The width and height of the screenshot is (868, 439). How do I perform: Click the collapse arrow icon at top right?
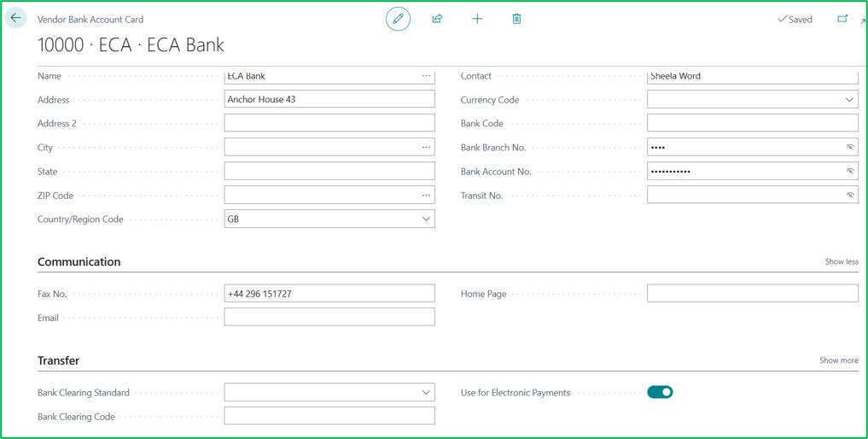tap(863, 21)
